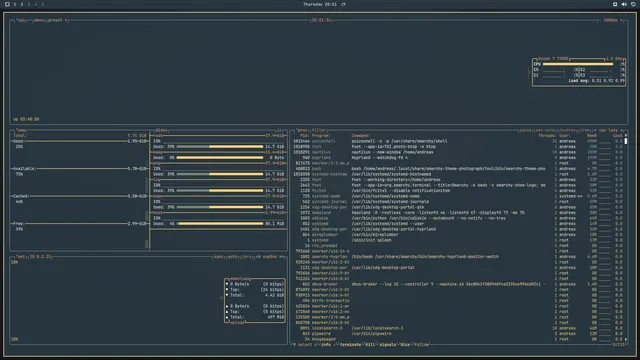Switch network interface to the previous one
Viewport: 640px width, 360px height.
[x=258, y=257]
